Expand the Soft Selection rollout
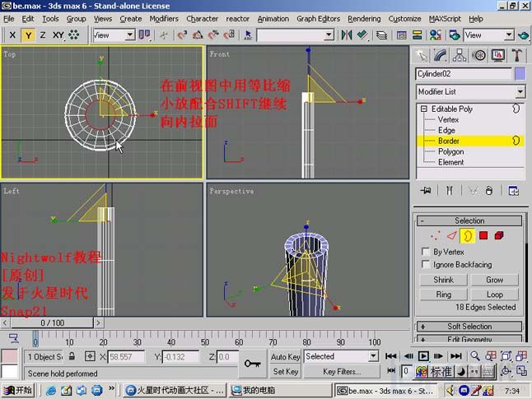The image size is (532, 399). tap(469, 327)
